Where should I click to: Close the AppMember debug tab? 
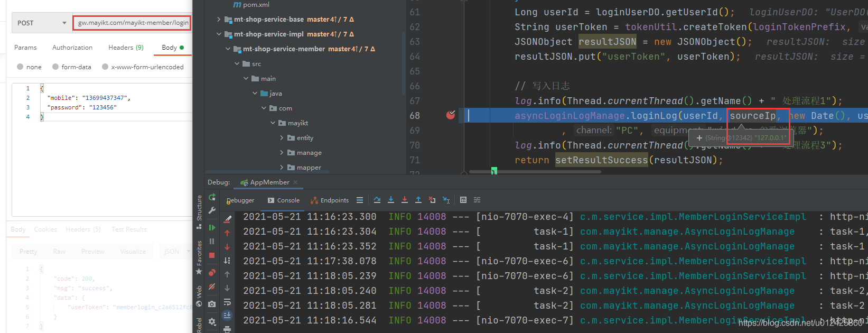(295, 182)
